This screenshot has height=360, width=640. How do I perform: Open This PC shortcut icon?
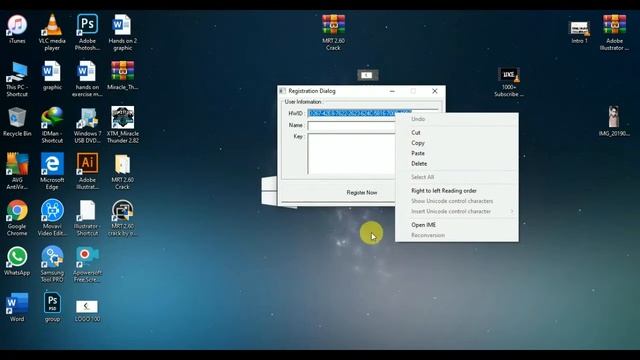coord(17,72)
